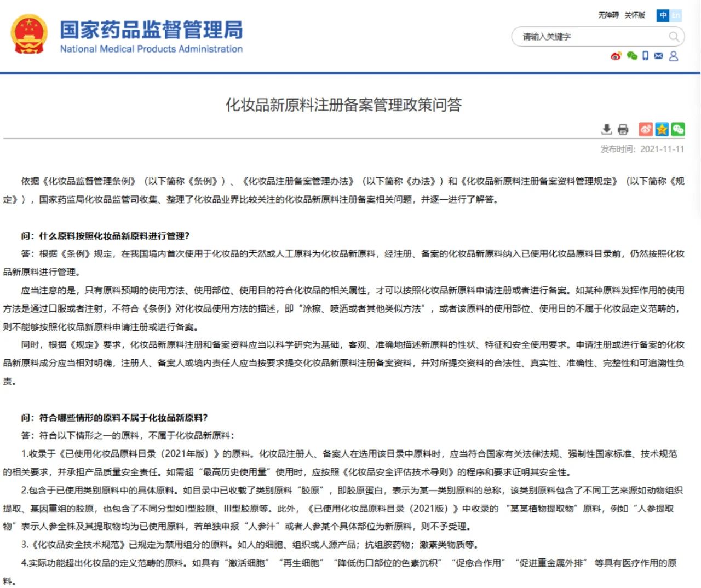Open the email envelope icon in the header
The height and width of the screenshot is (588, 701).
point(659,56)
